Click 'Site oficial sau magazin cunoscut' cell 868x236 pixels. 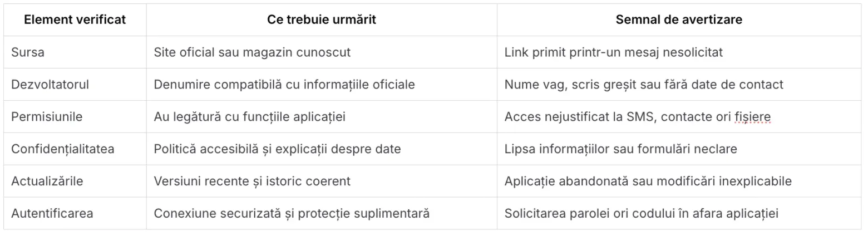point(322,52)
